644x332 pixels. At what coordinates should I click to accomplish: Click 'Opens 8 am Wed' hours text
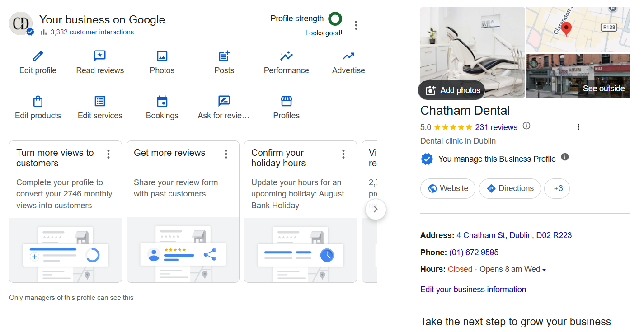510,269
